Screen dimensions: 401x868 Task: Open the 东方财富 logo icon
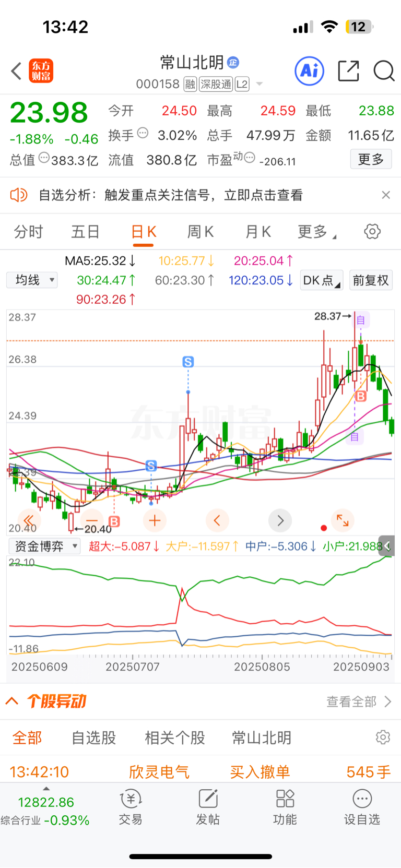click(41, 71)
